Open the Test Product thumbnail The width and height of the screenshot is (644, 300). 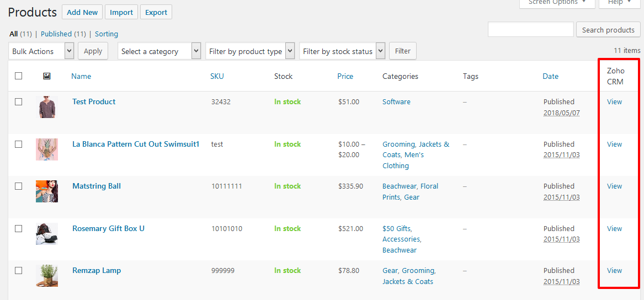pos(47,107)
